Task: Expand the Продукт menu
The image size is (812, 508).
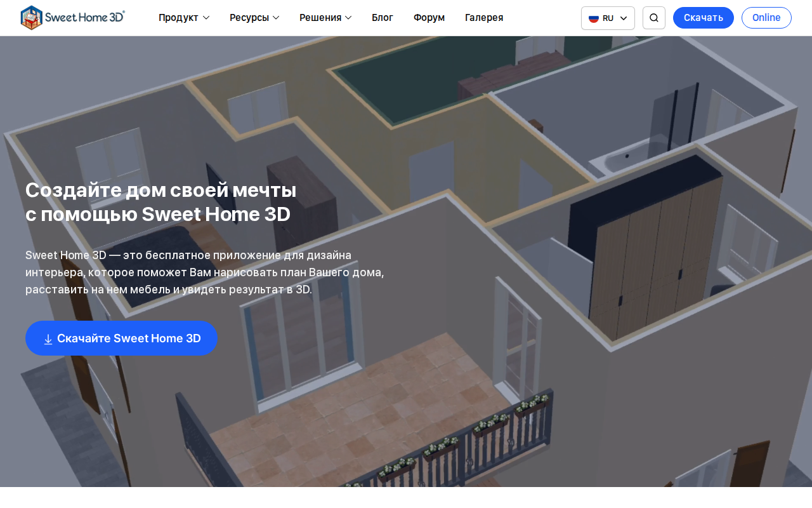Action: [x=184, y=18]
